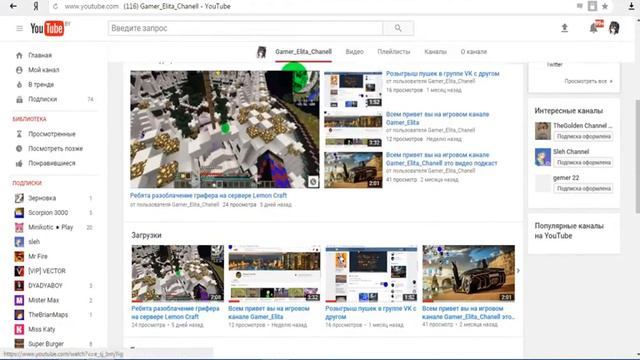This screenshot has width=640, height=360.
Task: Click the Мой канал person icon
Action: (x=19, y=70)
